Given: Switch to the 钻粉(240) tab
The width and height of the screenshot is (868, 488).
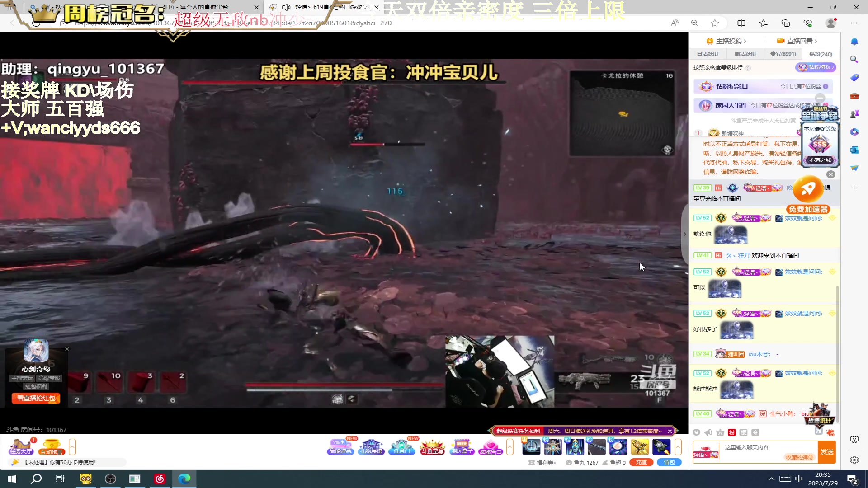Looking at the screenshot, I should coord(821,54).
